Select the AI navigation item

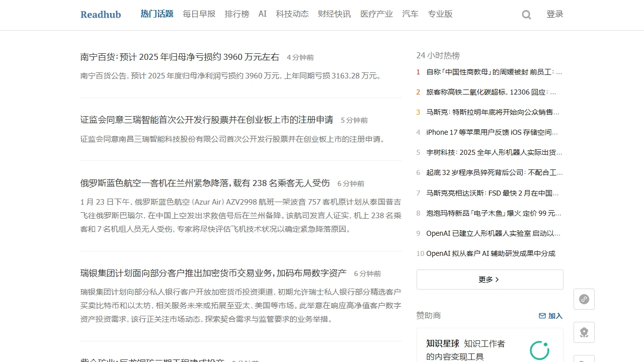click(262, 14)
